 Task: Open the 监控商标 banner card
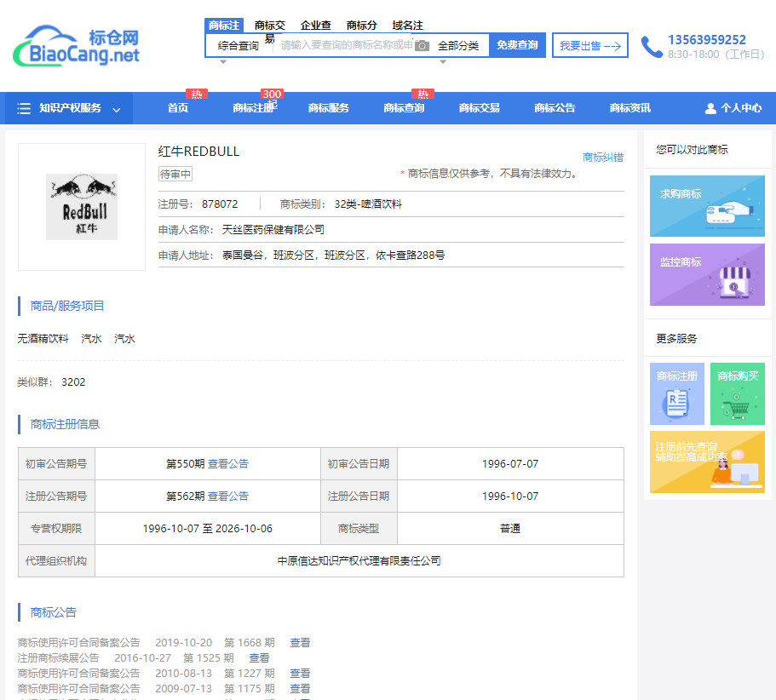[707, 274]
